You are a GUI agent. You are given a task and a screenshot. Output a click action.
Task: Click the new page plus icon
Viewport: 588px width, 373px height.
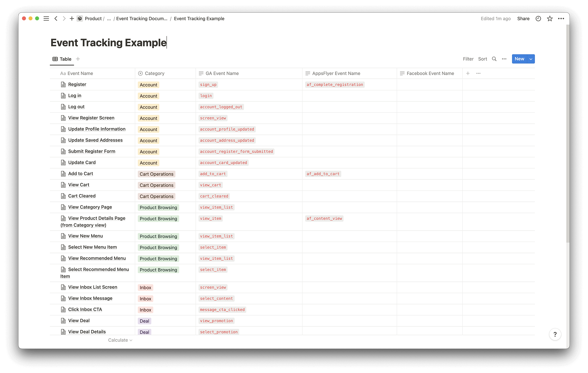[72, 19]
